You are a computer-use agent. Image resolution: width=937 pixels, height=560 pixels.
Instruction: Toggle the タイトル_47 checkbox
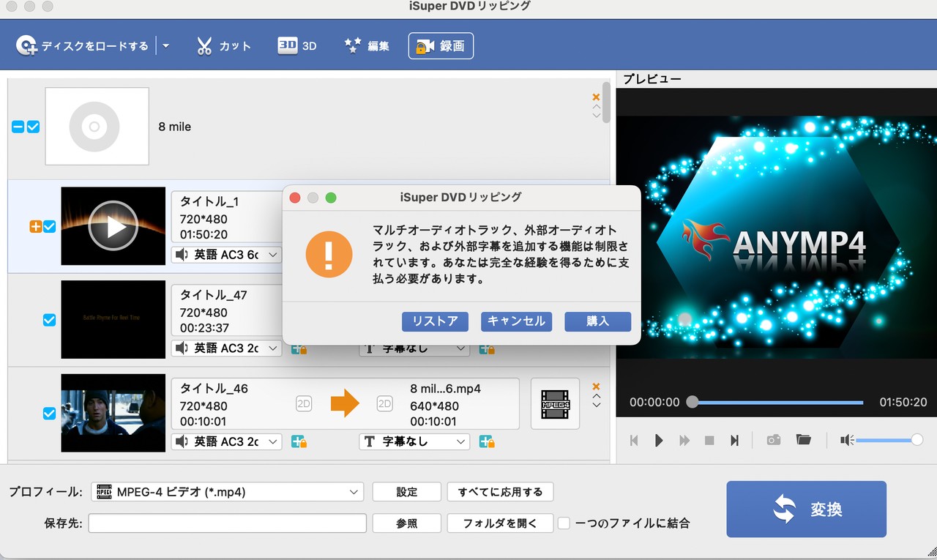tap(50, 320)
